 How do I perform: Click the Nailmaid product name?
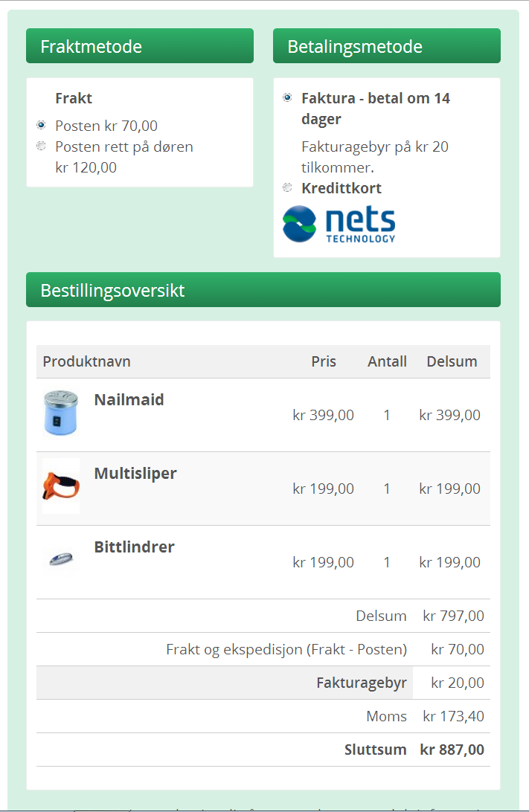click(129, 400)
